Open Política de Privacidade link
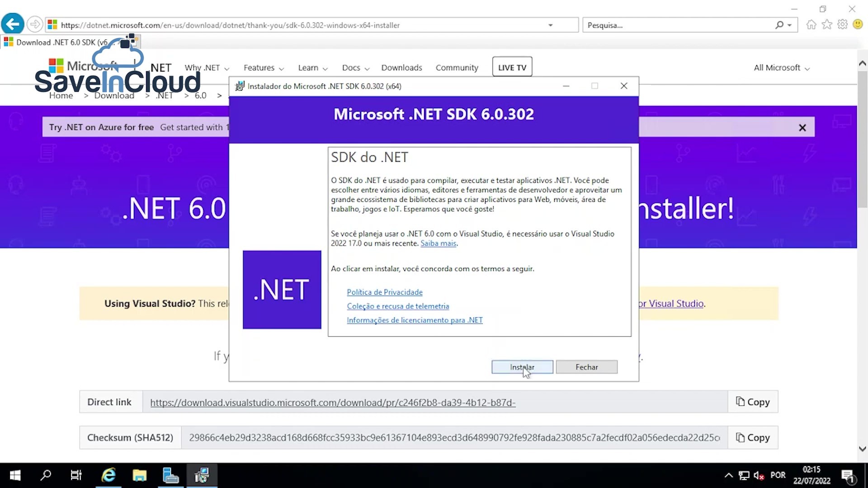Screen dimensions: 868x488 point(385,292)
